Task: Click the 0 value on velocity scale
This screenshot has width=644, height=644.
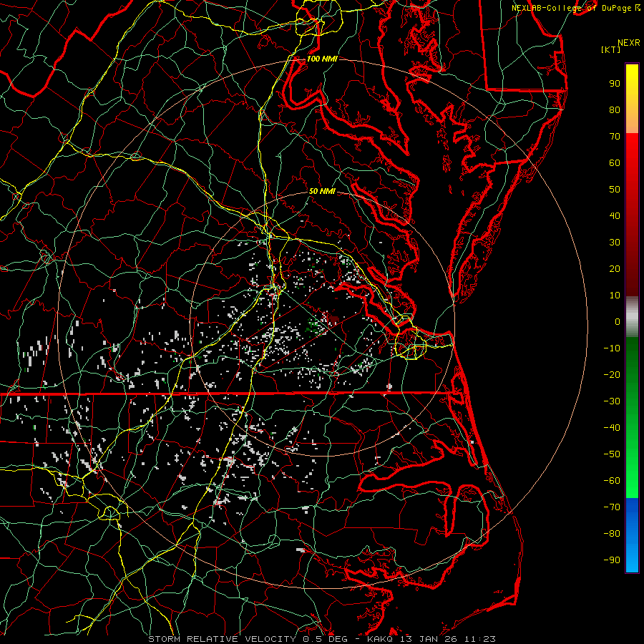Action: tap(618, 322)
